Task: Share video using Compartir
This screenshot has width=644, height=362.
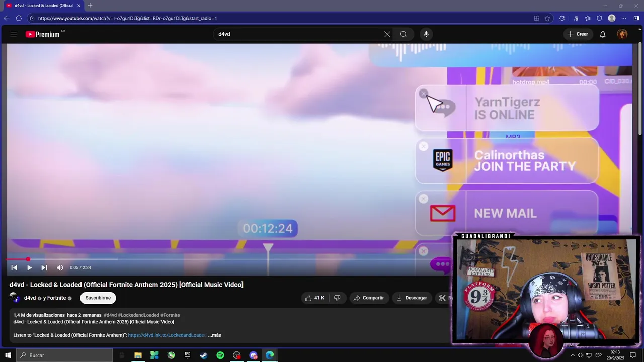Action: (369, 298)
